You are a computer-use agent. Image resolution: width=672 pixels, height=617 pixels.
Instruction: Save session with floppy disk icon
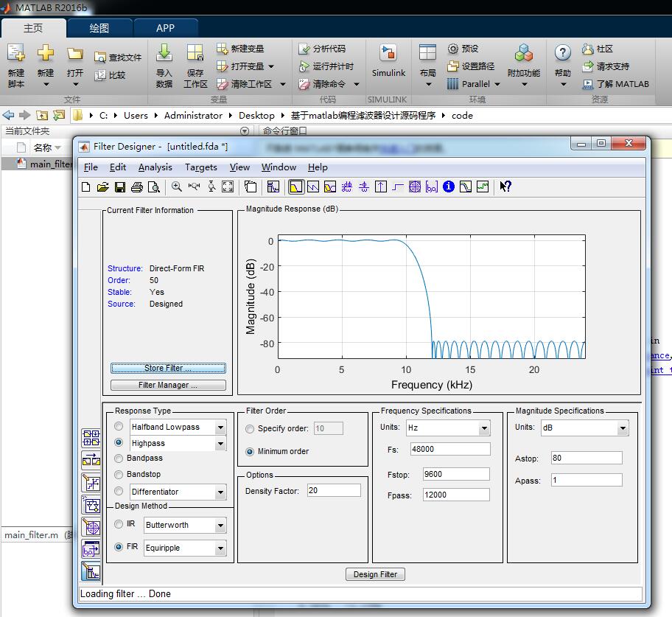coord(120,187)
